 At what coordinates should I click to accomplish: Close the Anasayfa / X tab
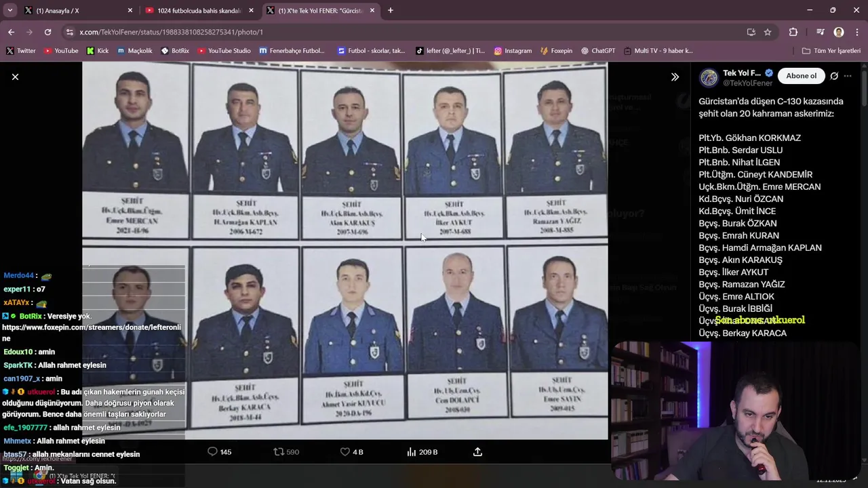(130, 10)
